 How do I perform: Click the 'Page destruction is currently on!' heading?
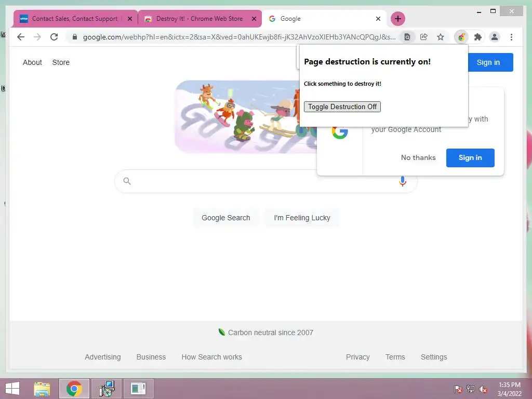(367, 62)
